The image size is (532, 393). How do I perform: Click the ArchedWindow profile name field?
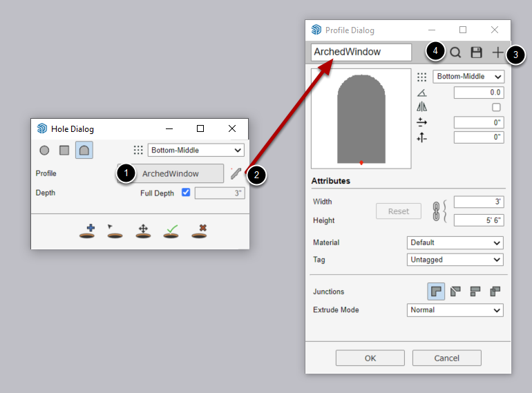361,52
